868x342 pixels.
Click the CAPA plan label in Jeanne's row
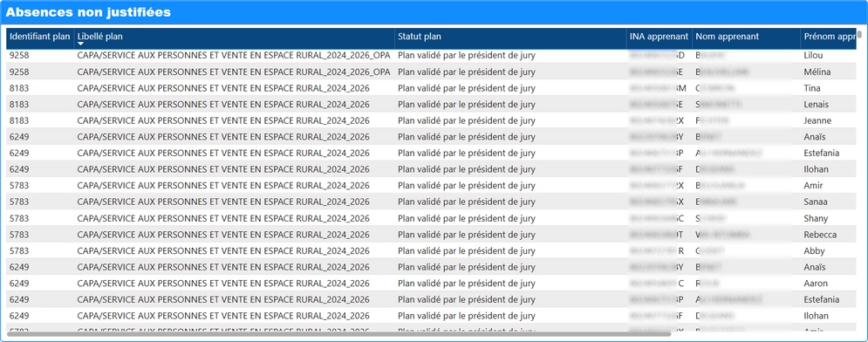(x=223, y=120)
